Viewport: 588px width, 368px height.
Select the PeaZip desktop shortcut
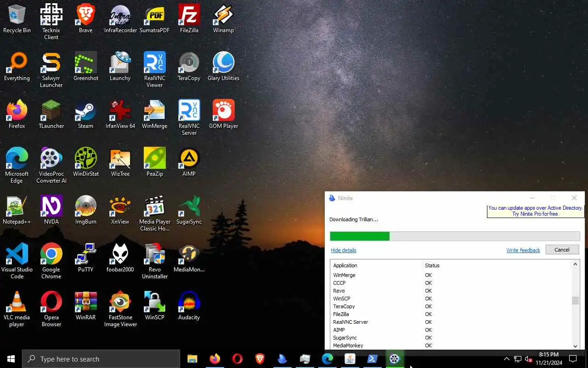click(x=155, y=163)
